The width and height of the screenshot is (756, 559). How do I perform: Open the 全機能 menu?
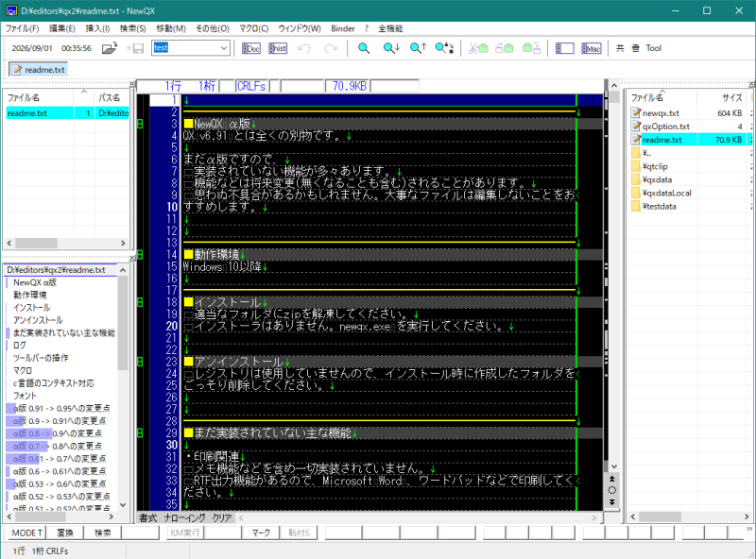(x=390, y=28)
